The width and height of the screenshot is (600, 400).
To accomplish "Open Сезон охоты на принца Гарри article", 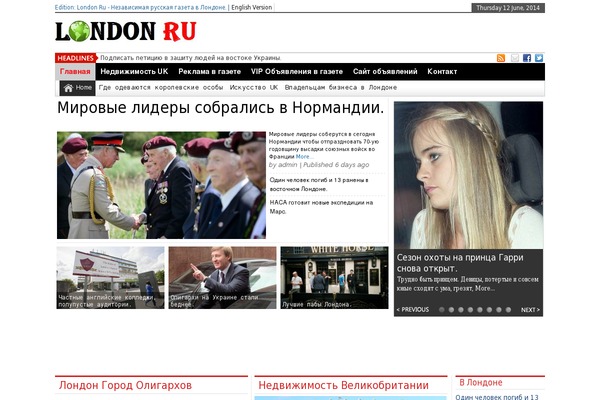I will (x=460, y=263).
